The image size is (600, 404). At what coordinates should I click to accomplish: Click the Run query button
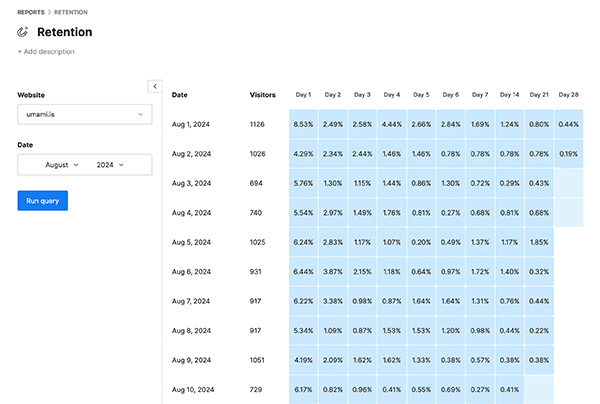[x=42, y=200]
